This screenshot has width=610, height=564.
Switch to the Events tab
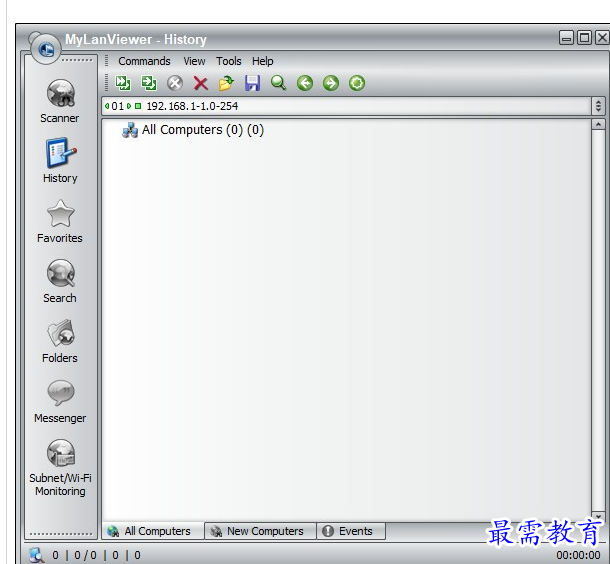coord(351,531)
